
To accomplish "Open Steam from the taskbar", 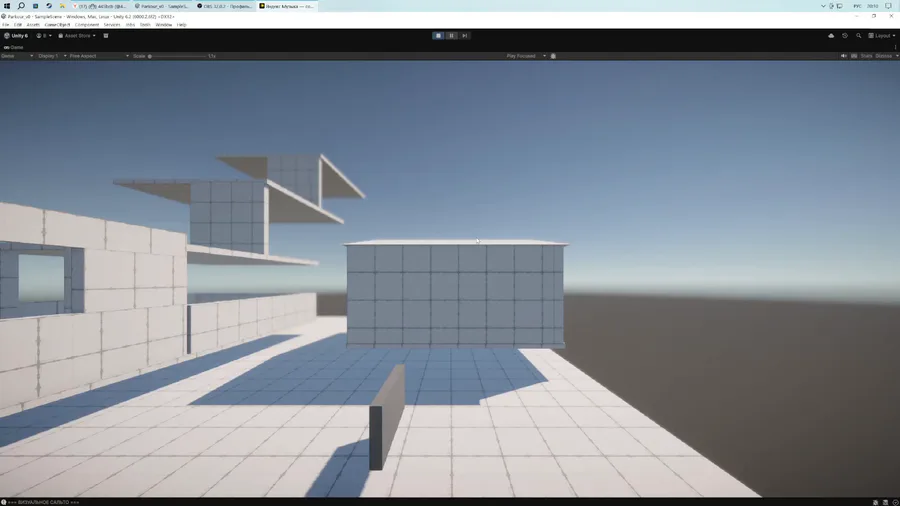I will (49, 6).
